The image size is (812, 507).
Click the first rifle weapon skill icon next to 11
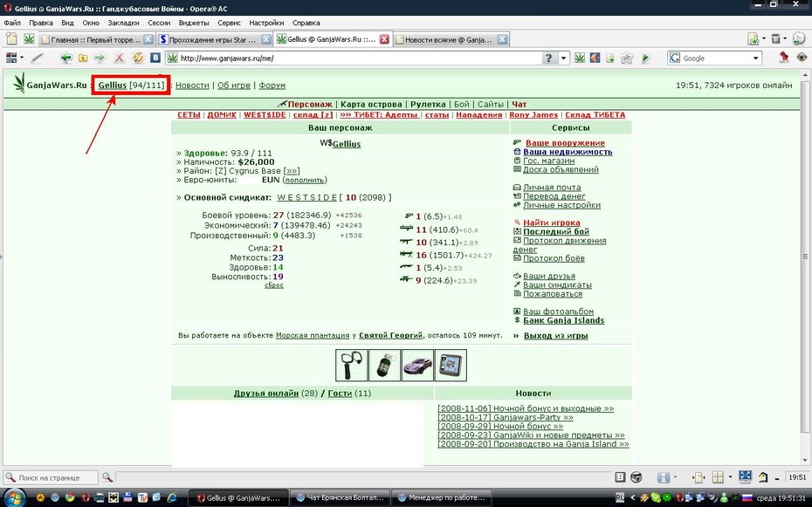point(407,229)
